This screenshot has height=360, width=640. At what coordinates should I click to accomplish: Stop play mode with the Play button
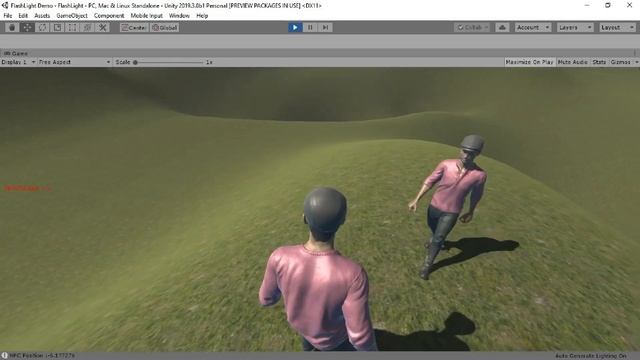[295, 27]
